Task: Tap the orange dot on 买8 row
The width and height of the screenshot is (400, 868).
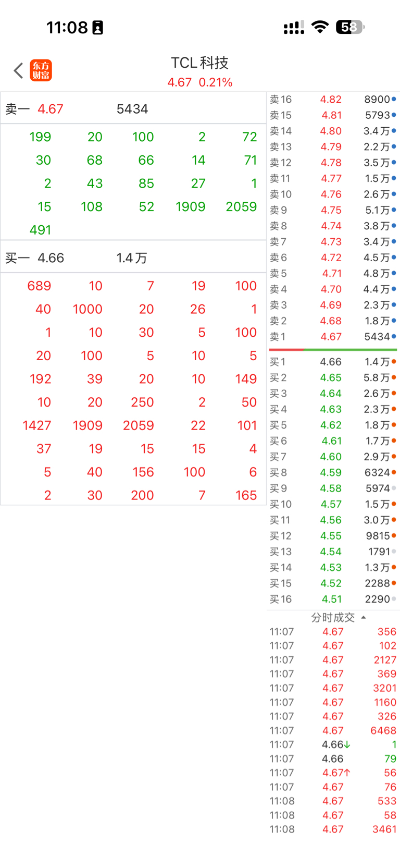Action: click(x=394, y=472)
